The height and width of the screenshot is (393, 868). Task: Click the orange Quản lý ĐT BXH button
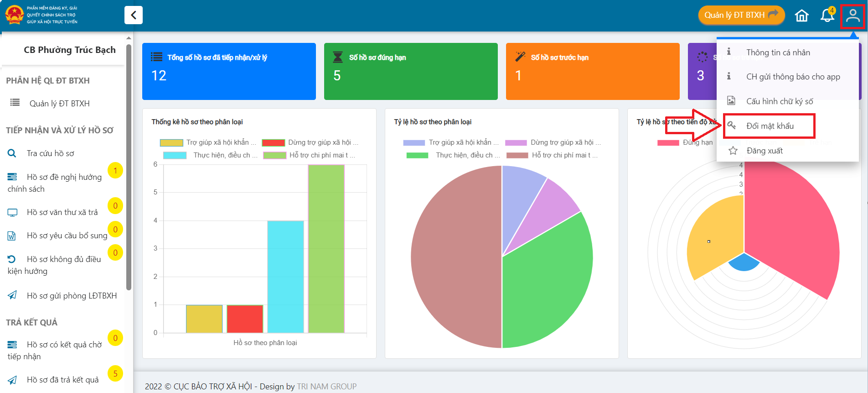click(x=741, y=15)
